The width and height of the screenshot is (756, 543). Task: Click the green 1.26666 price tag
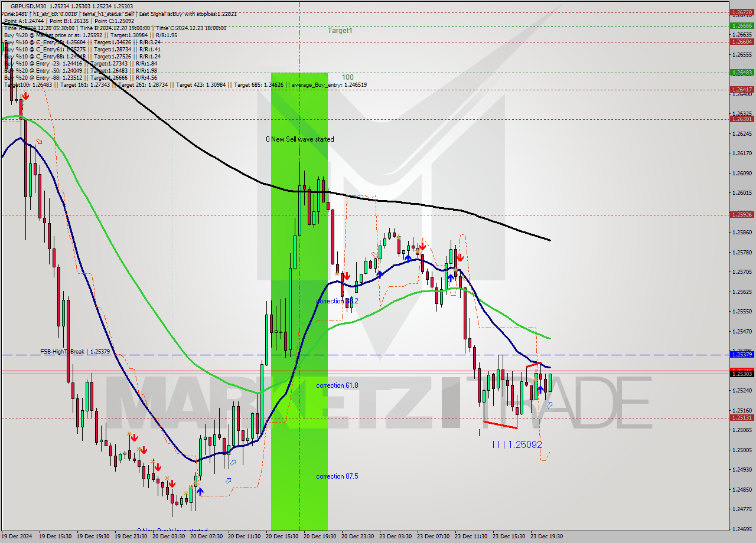(x=742, y=25)
